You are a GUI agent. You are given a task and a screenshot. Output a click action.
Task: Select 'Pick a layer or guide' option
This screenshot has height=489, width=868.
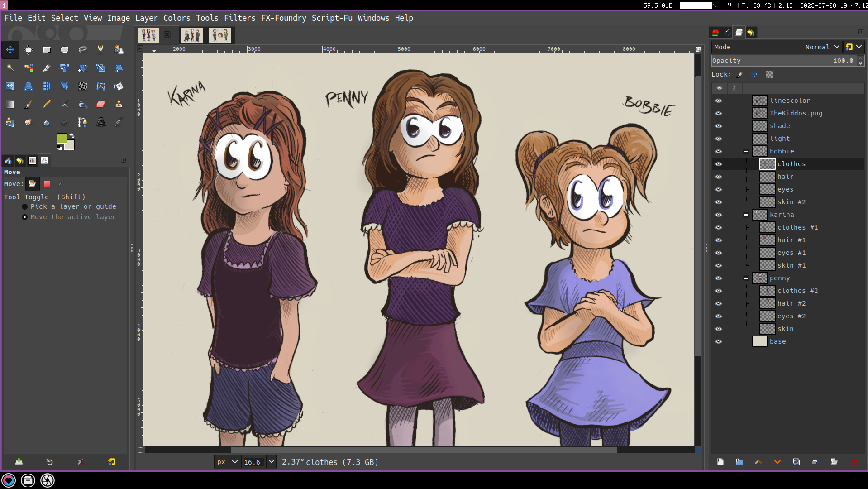(x=25, y=206)
